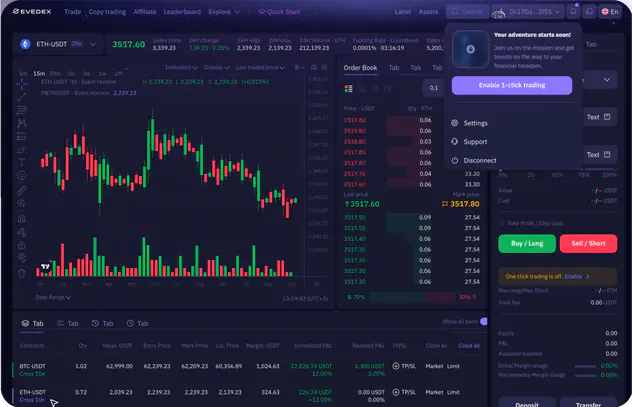Click the trash icon to remove drawings
632x407 pixels.
tap(22, 273)
